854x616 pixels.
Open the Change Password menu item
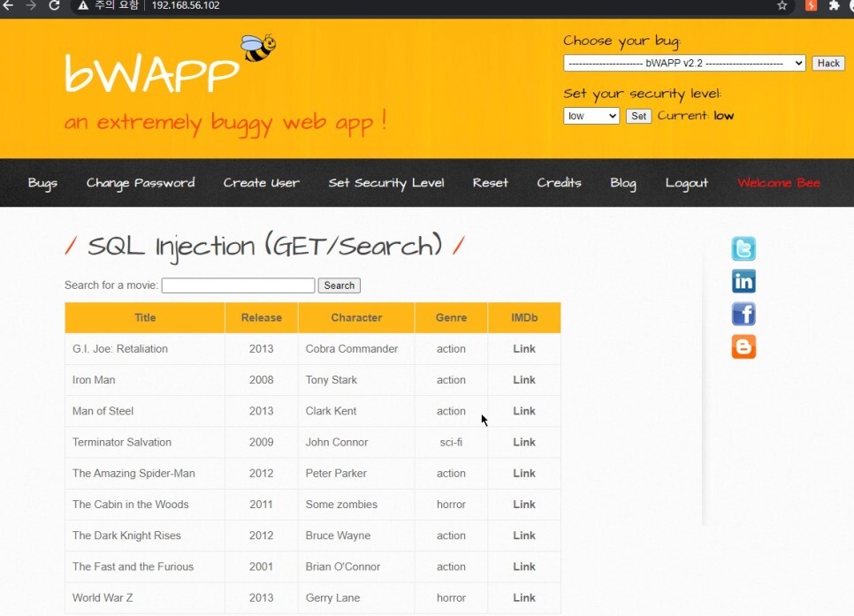click(x=141, y=183)
